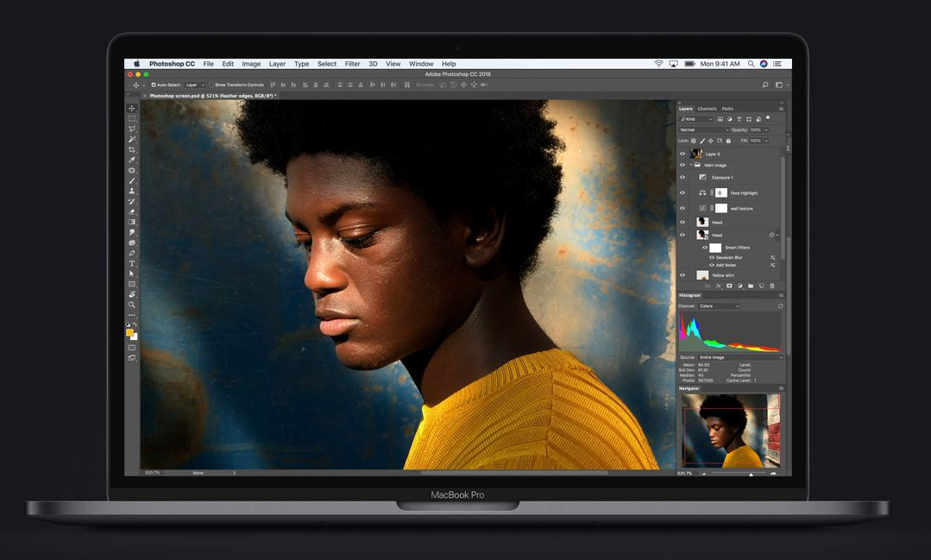Select the Move tool

[131, 107]
